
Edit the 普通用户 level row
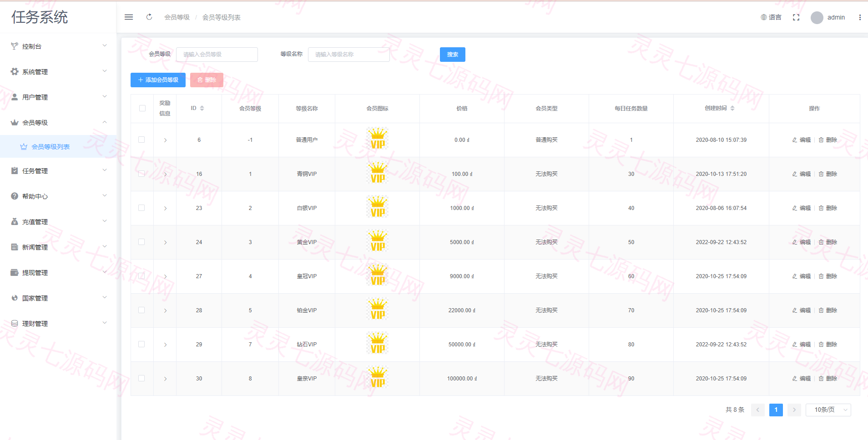[x=802, y=140]
